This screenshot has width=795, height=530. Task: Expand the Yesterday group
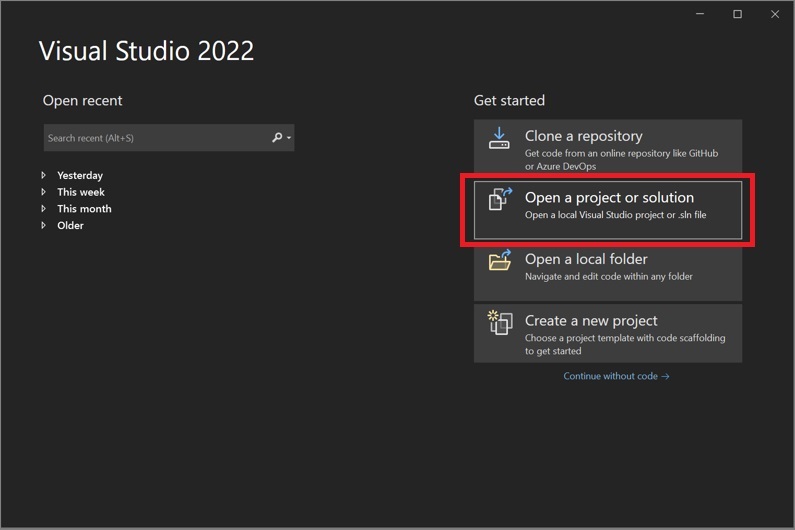point(44,175)
